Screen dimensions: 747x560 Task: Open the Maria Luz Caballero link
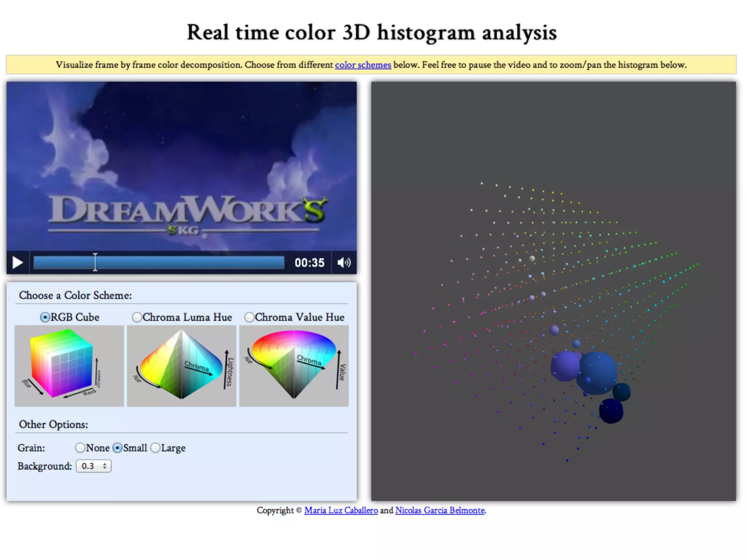[x=341, y=510]
